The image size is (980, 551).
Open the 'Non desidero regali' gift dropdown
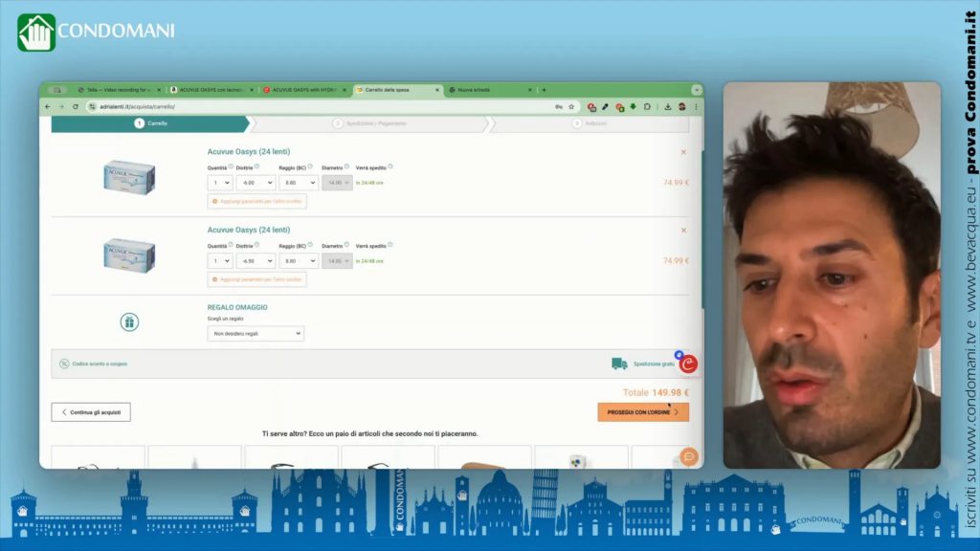(x=255, y=334)
